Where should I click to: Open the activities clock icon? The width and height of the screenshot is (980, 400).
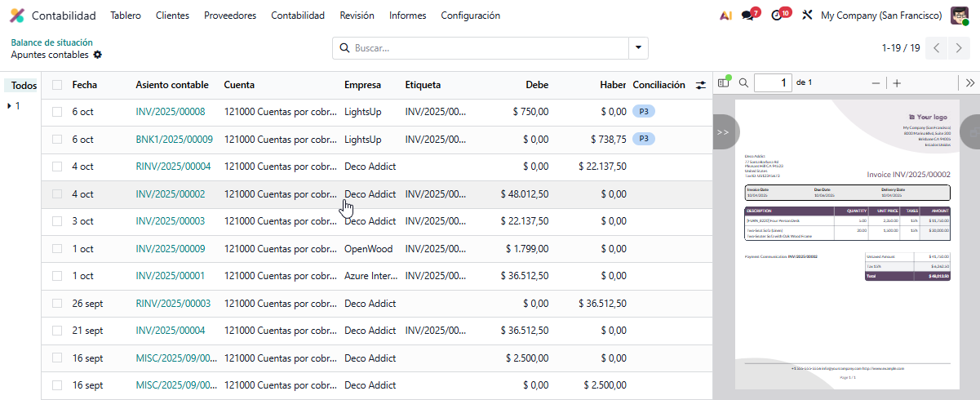[x=777, y=16]
